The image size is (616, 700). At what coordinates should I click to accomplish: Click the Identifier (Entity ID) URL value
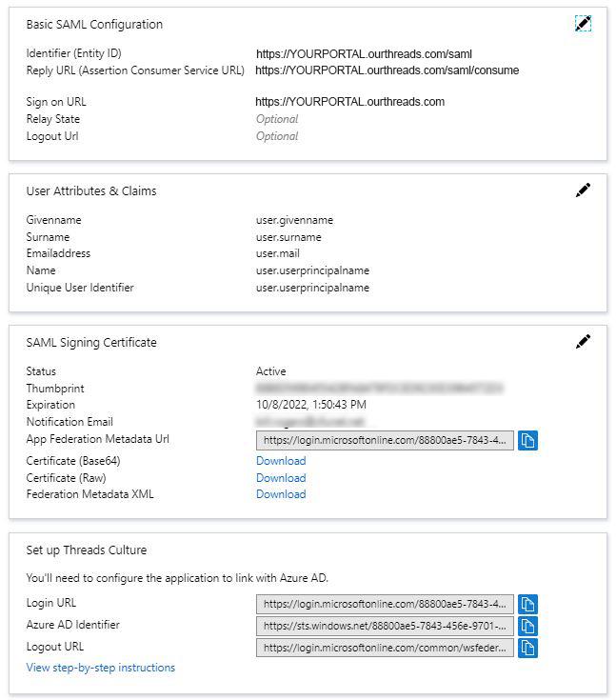pos(364,54)
